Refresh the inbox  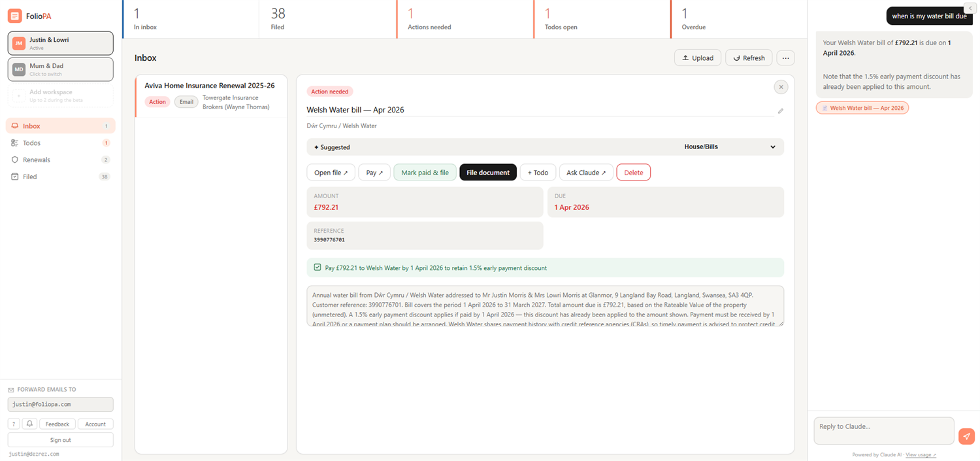pos(749,58)
